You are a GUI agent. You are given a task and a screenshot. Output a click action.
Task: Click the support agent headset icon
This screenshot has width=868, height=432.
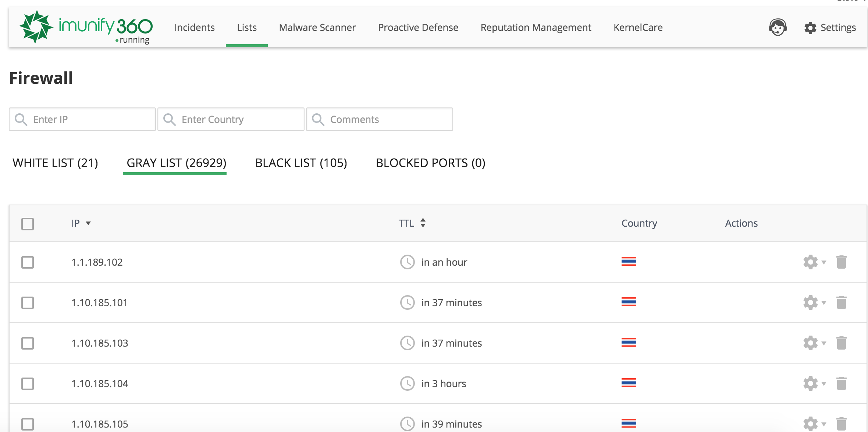click(x=778, y=28)
